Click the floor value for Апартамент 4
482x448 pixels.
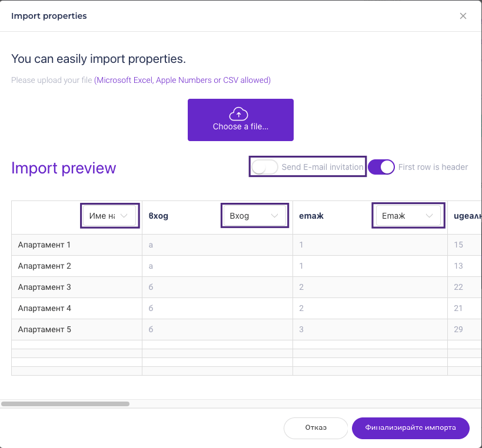[x=301, y=308]
